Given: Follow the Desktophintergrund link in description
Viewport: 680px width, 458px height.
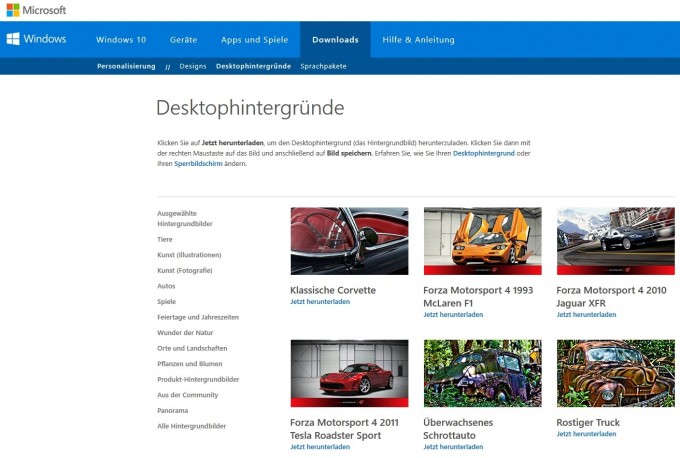Looking at the screenshot, I should tap(484, 153).
